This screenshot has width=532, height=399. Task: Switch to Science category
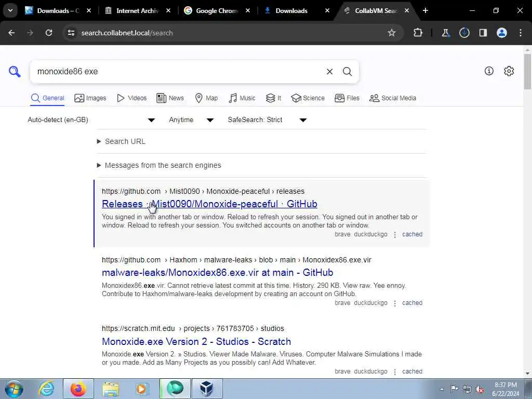coord(308,98)
